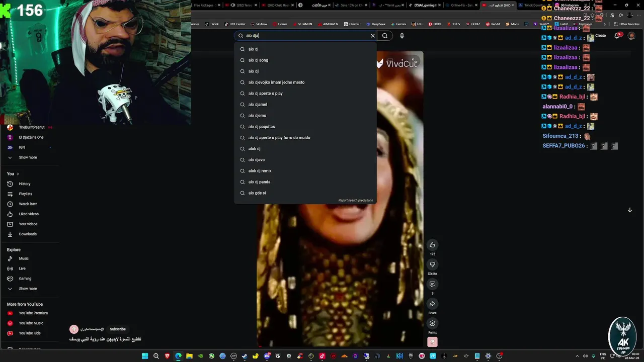Focus the YouTube search input field

tap(306, 36)
